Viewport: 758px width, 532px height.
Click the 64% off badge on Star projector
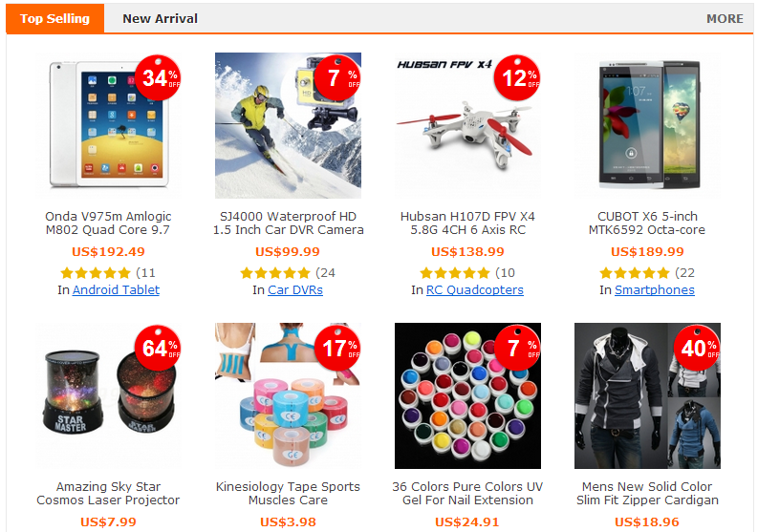(x=158, y=348)
